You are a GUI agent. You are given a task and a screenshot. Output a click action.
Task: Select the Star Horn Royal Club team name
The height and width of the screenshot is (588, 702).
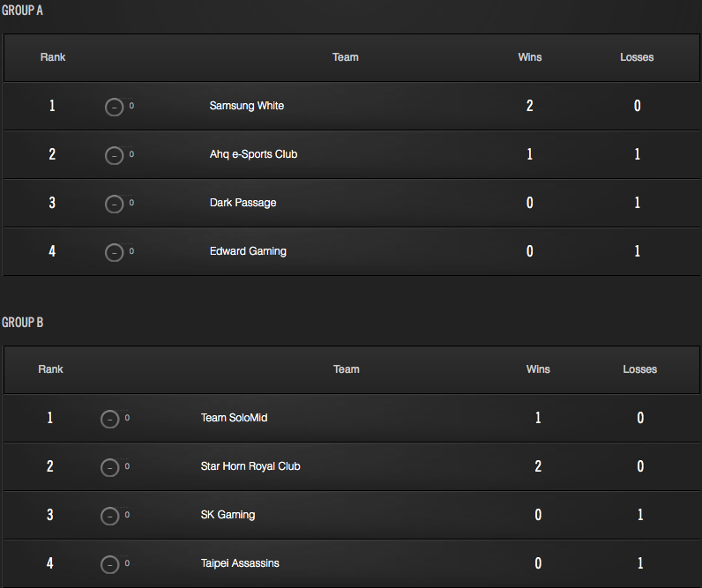[250, 465]
